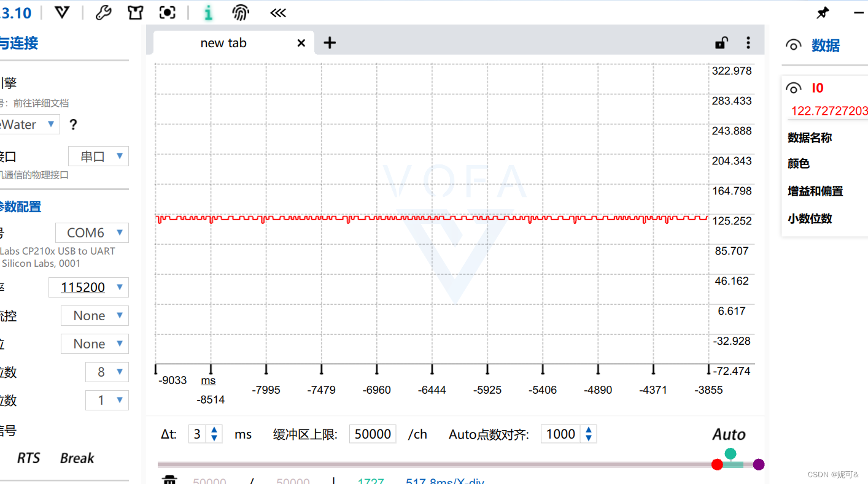
Task: Select the new tab labeled 'new tab'
Action: (x=223, y=42)
